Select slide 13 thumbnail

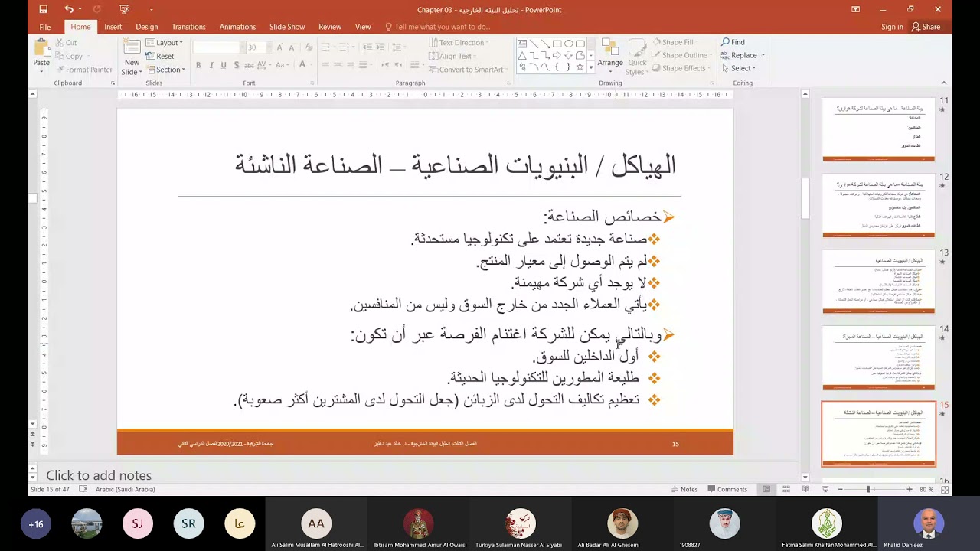[878, 281]
